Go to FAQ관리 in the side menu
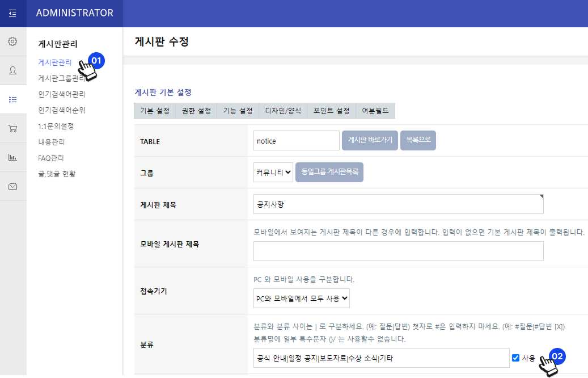 tap(51, 158)
